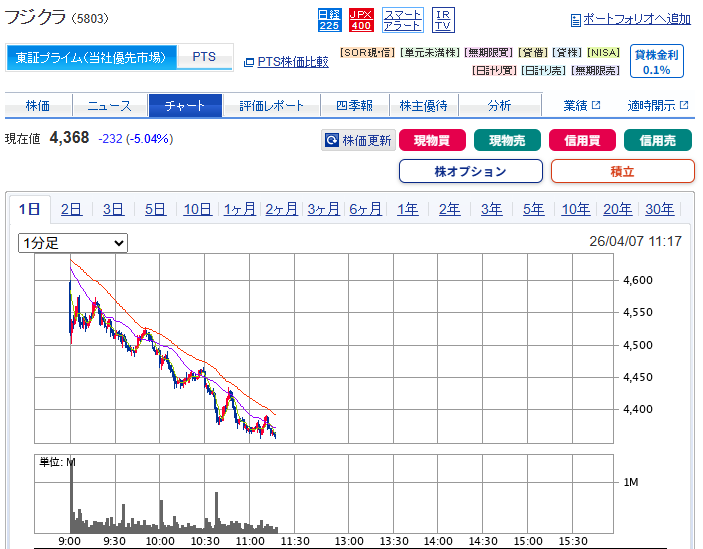Switch chart period to 1年

coord(408,209)
